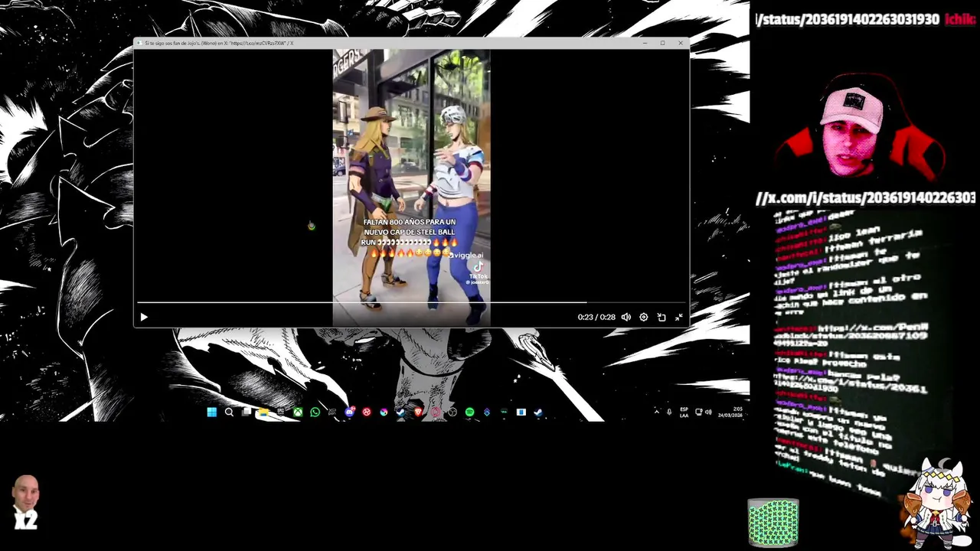The height and width of the screenshot is (551, 980).
Task: Close the video player window
Action: [x=680, y=43]
